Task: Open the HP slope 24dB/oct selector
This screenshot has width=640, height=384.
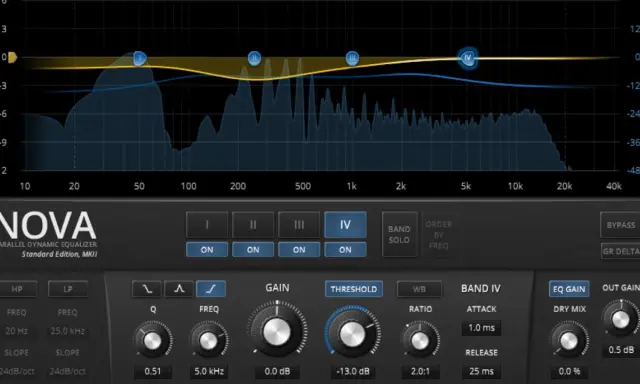Action: 17,371
